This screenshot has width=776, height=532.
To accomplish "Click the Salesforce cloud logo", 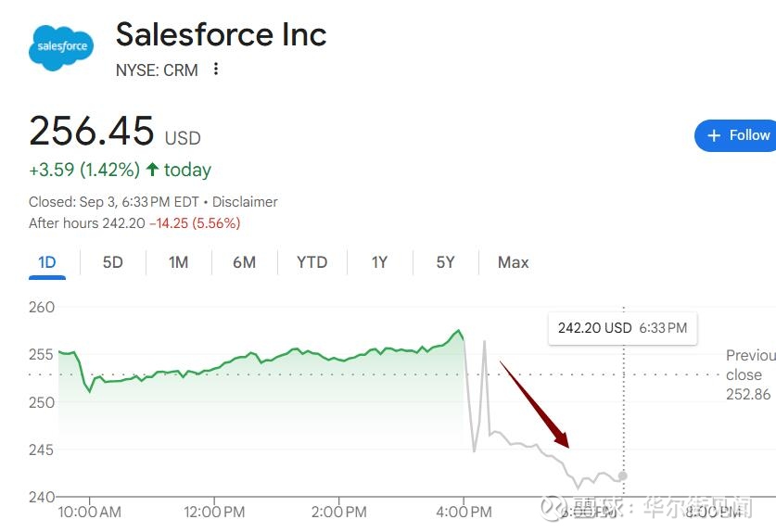I will [61, 45].
